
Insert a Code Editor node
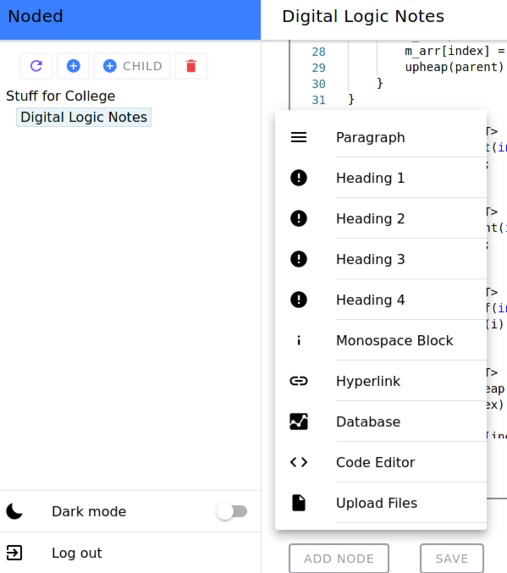[x=381, y=462]
